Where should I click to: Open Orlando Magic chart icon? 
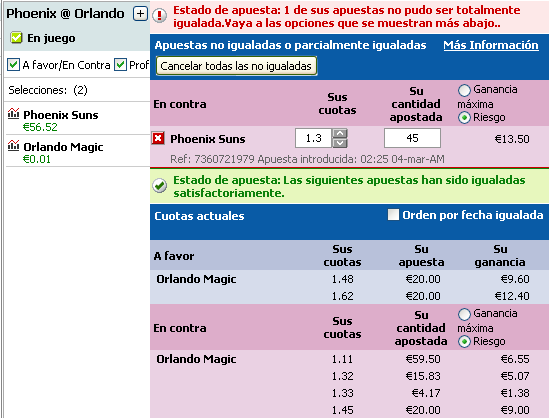[13, 145]
